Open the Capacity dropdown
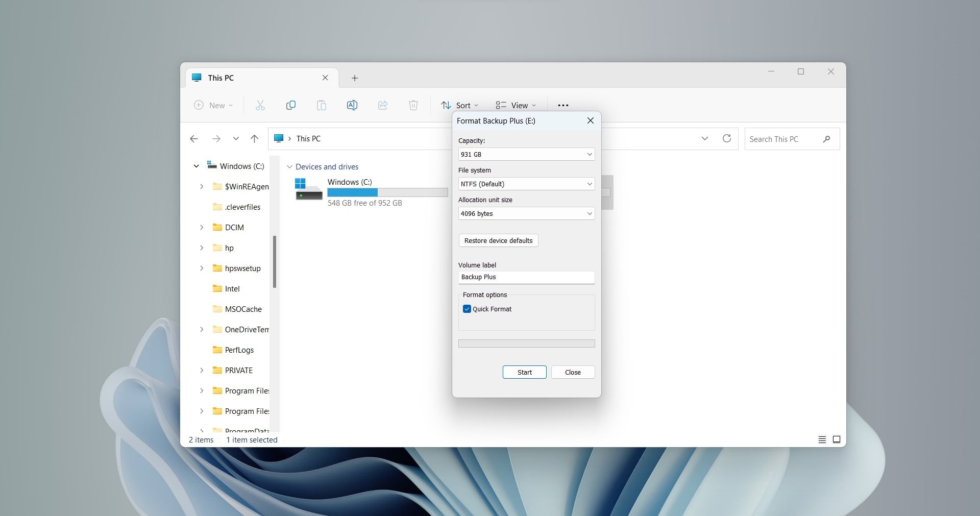The height and width of the screenshot is (516, 980). coord(526,154)
